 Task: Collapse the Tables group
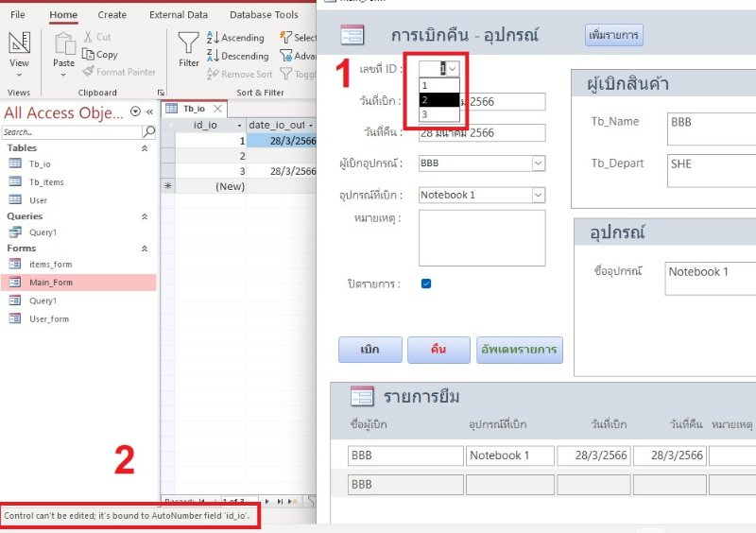[x=145, y=148]
